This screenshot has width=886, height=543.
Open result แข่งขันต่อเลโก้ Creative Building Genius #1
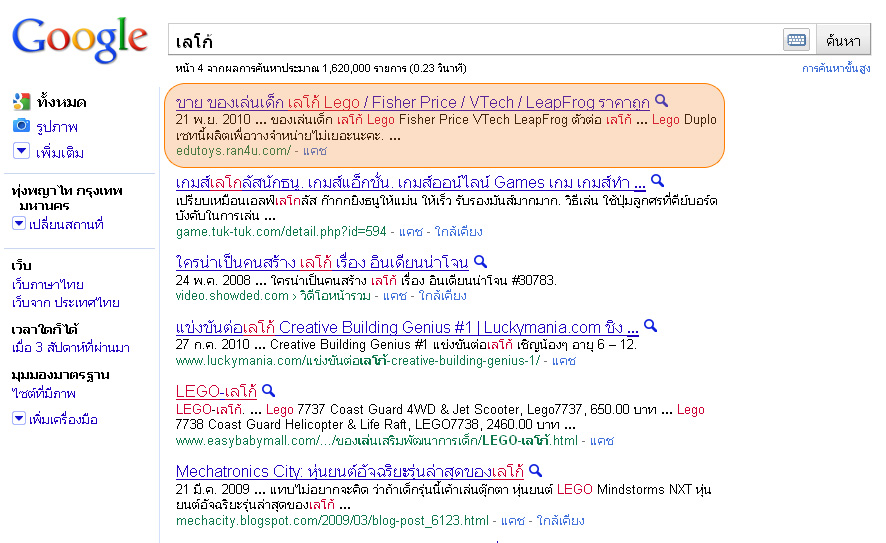coord(407,327)
